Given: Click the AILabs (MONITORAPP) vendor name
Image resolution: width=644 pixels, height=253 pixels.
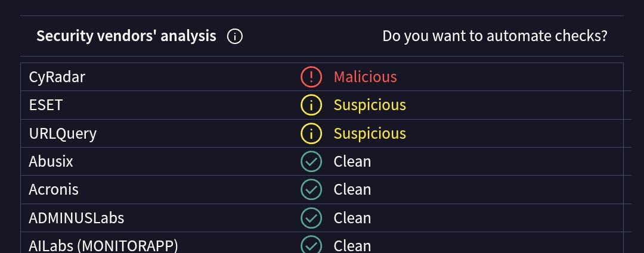Looking at the screenshot, I should point(103,245).
